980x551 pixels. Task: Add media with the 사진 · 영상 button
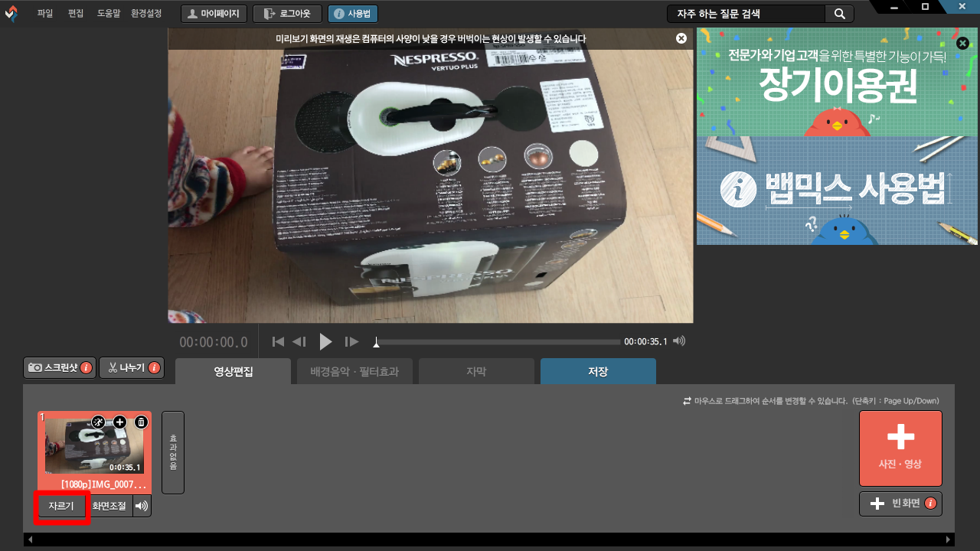(900, 448)
